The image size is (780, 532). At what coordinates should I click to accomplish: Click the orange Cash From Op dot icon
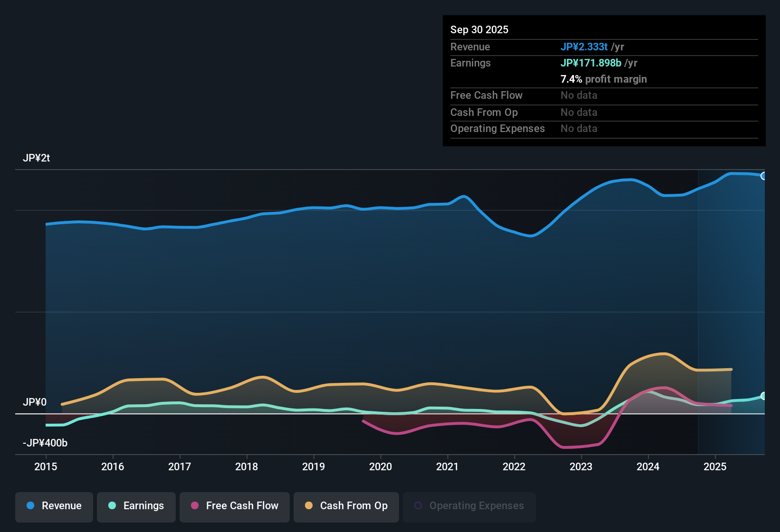point(309,506)
